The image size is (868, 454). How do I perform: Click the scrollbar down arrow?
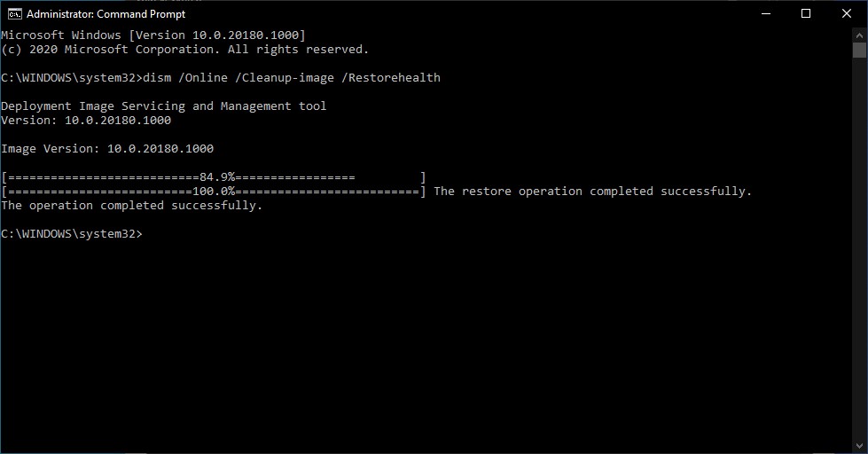coord(859,446)
